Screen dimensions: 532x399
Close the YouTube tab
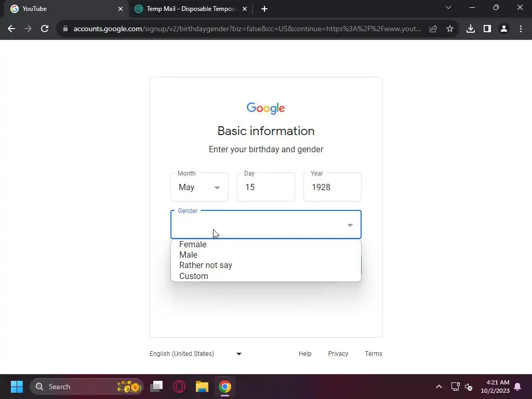coord(121,9)
